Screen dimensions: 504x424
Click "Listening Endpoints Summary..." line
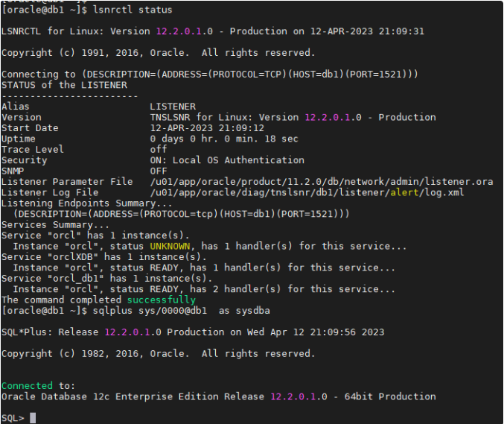(87, 203)
